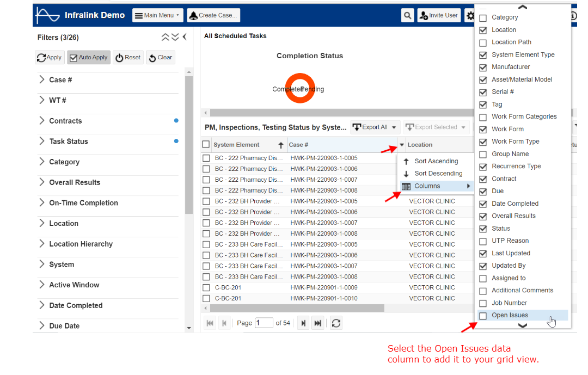Image resolution: width=588 pixels, height=375 pixels.
Task: Go to next page icon
Action: tap(303, 323)
